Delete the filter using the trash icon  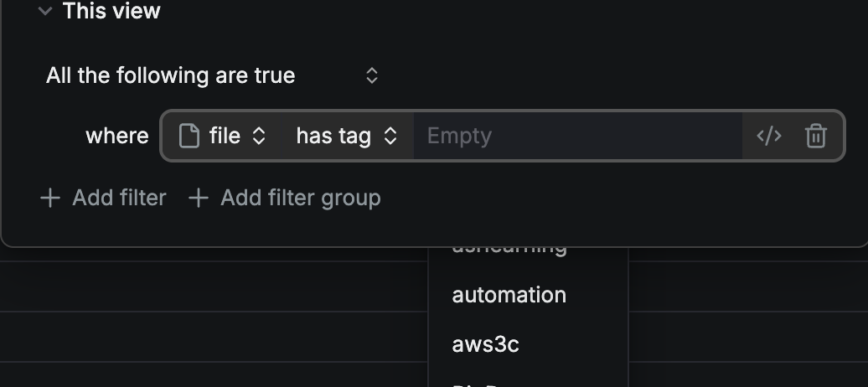click(x=815, y=136)
